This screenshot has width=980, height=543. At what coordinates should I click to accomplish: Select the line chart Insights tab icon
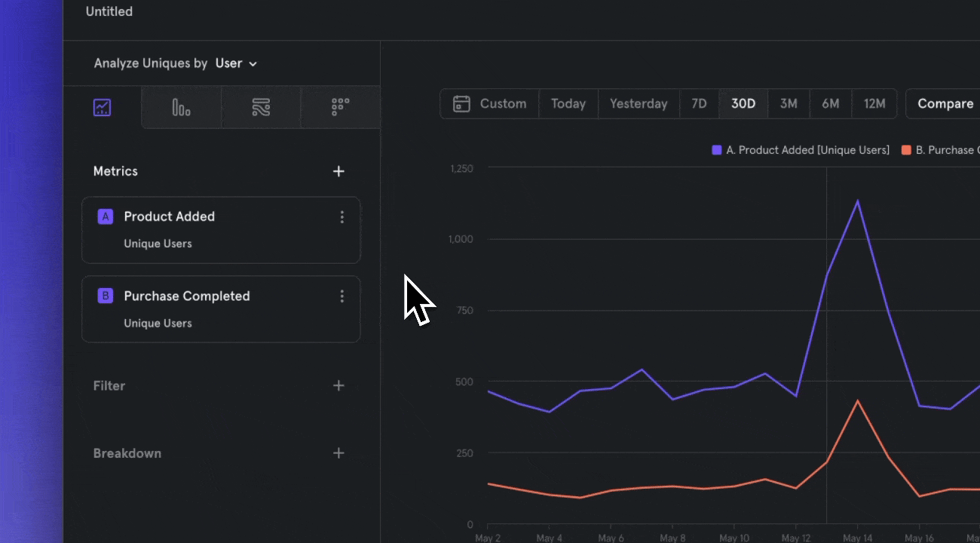(103, 107)
